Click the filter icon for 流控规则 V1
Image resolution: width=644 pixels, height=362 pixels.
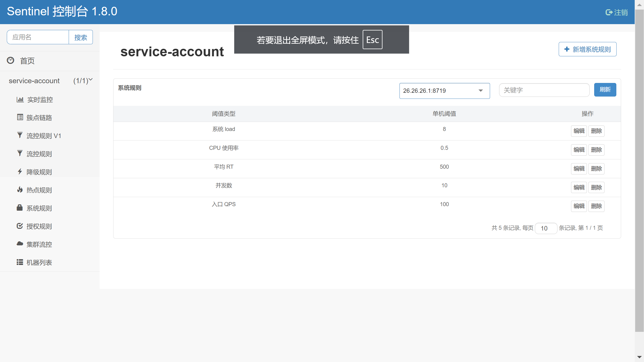[x=20, y=135]
